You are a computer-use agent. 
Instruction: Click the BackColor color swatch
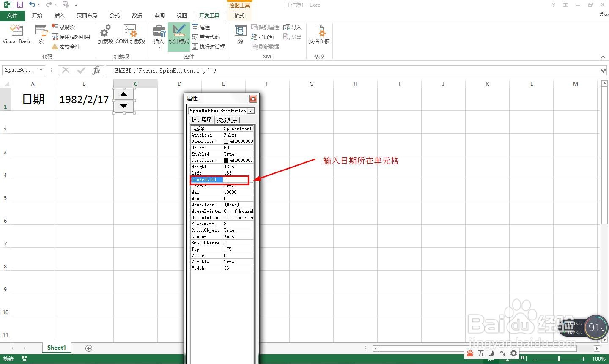tap(226, 141)
